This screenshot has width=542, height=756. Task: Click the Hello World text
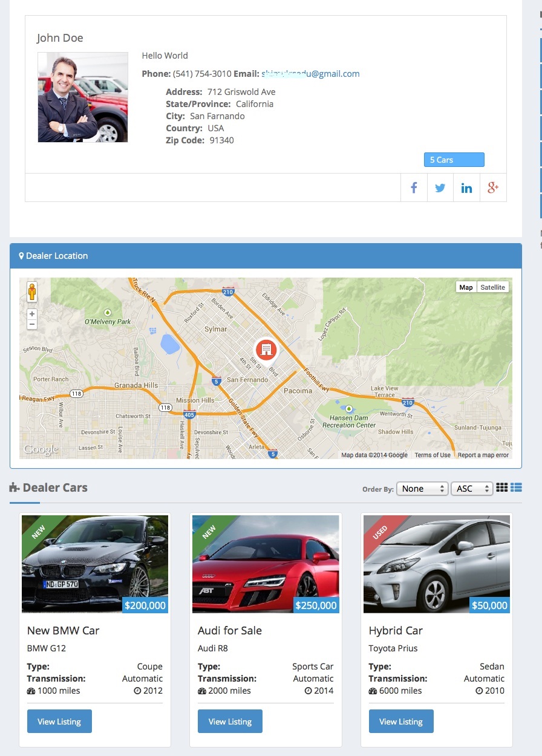coord(165,56)
